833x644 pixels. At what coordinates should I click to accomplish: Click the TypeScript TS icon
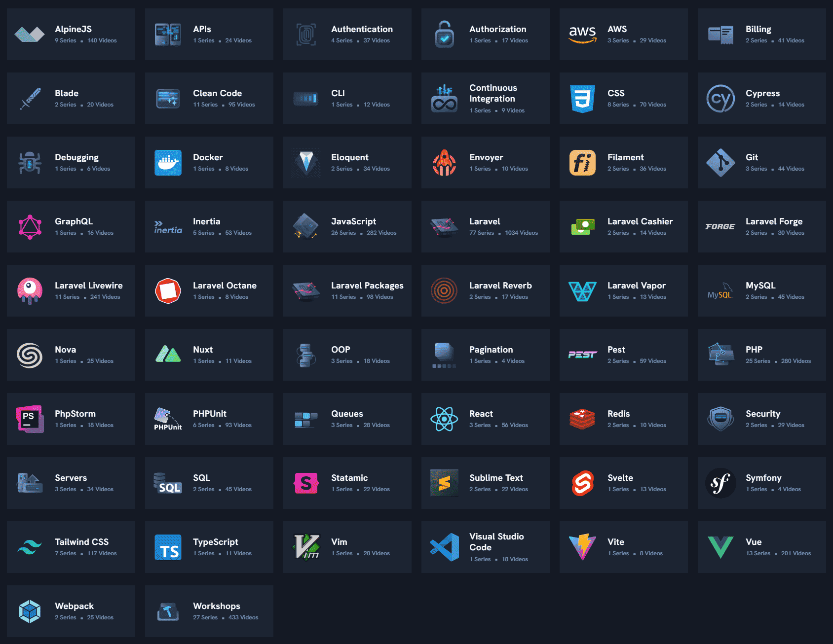click(168, 547)
